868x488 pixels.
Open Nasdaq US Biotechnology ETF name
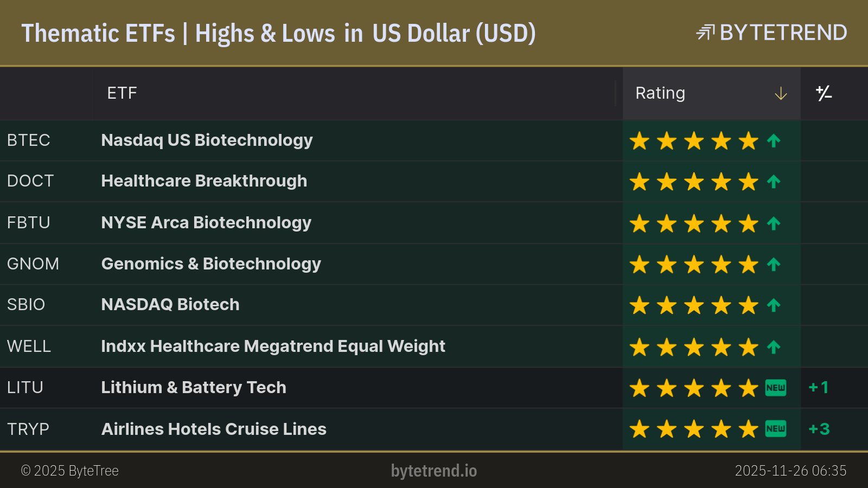click(x=207, y=140)
